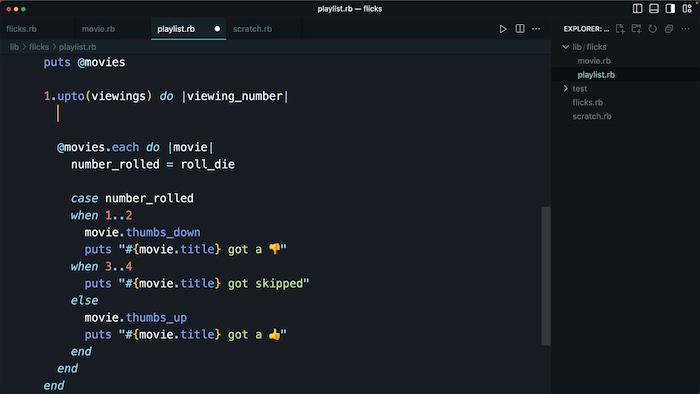The image size is (700, 394).
Task: Open scratch.rb in Explorer tree
Action: point(592,116)
